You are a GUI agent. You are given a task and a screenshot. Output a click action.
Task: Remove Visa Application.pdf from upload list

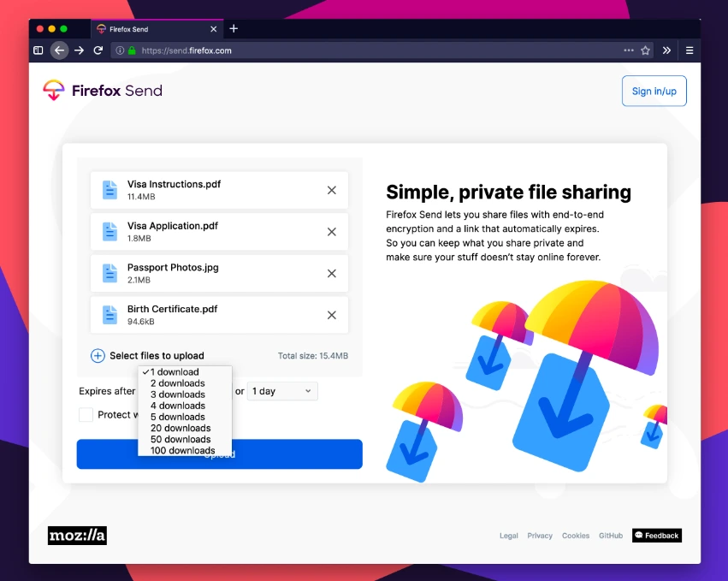point(332,232)
